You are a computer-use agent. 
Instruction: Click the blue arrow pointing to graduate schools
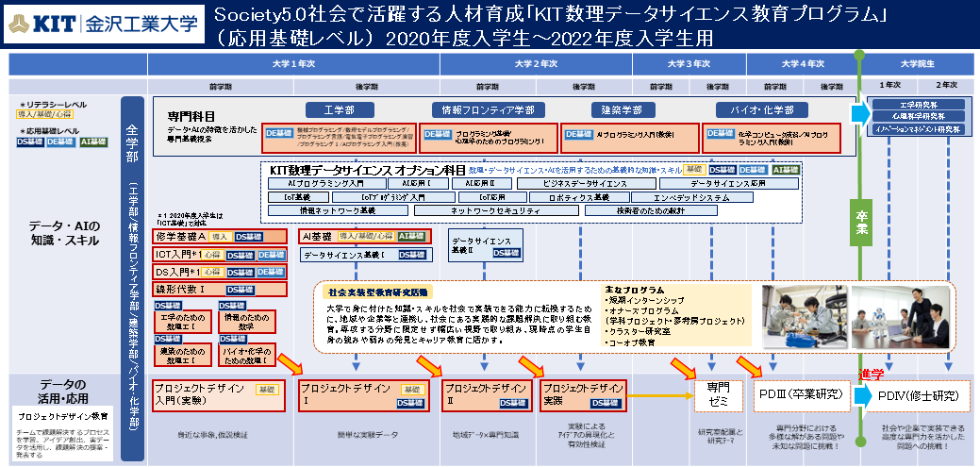857,113
